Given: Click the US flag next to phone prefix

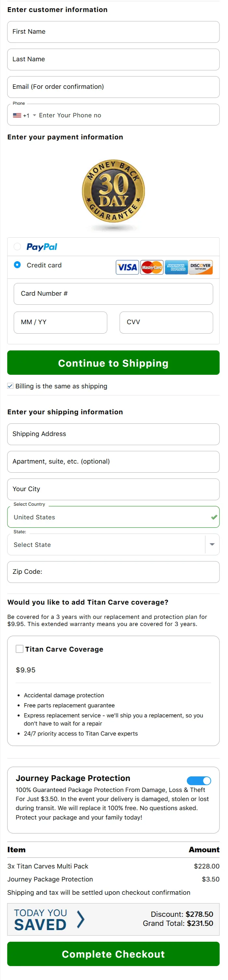Looking at the screenshot, I should coord(17,115).
